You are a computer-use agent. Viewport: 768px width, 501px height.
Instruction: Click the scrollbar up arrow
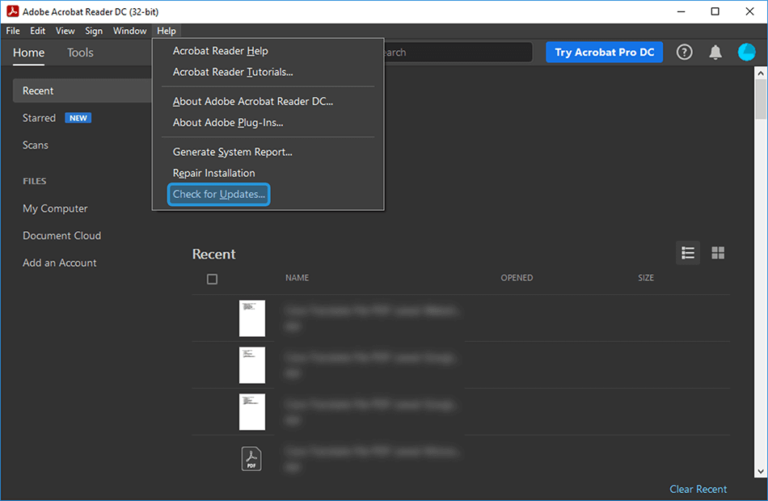[761, 73]
